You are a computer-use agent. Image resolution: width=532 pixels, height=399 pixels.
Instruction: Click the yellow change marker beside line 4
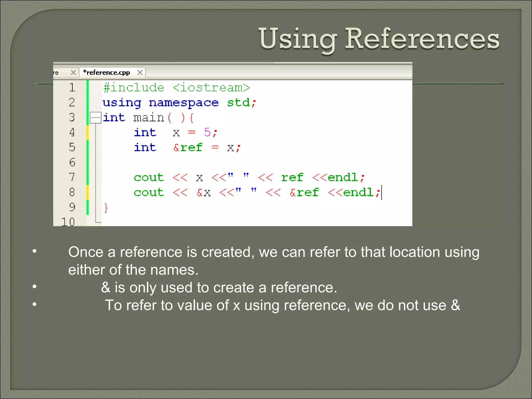(x=88, y=132)
